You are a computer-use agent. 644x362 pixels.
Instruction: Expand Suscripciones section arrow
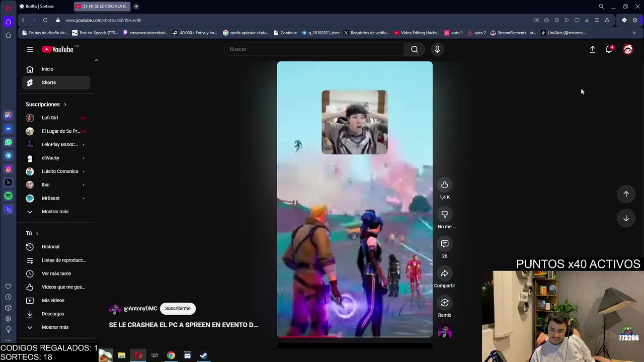[x=65, y=105]
